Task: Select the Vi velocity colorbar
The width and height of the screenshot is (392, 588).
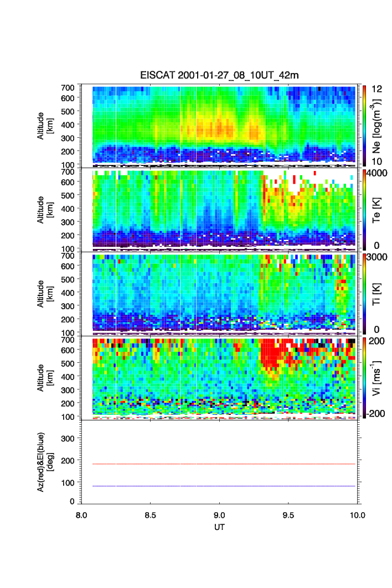Action: point(365,377)
